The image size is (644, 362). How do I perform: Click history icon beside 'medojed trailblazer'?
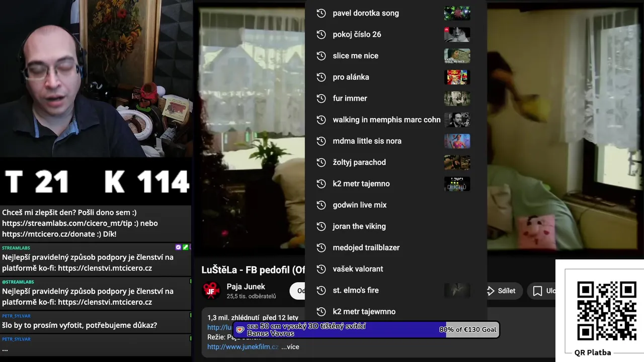321,247
